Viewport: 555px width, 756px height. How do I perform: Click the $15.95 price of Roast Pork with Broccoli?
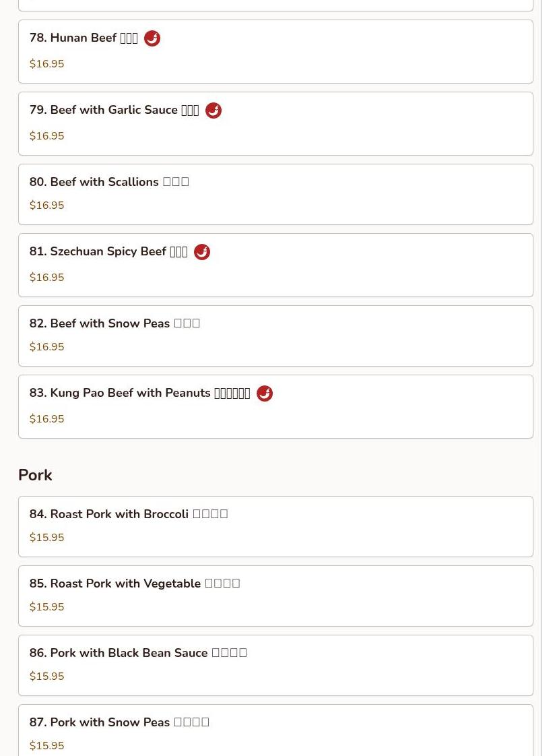(47, 538)
